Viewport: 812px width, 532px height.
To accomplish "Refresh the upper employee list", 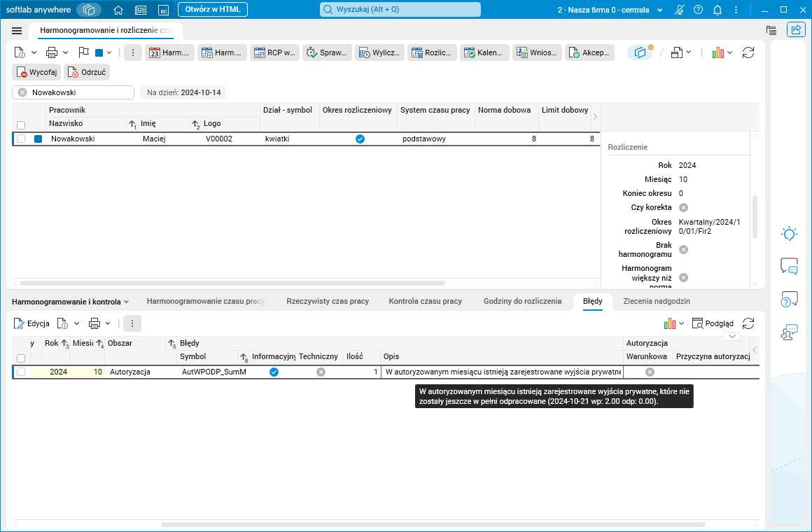I will point(748,52).
